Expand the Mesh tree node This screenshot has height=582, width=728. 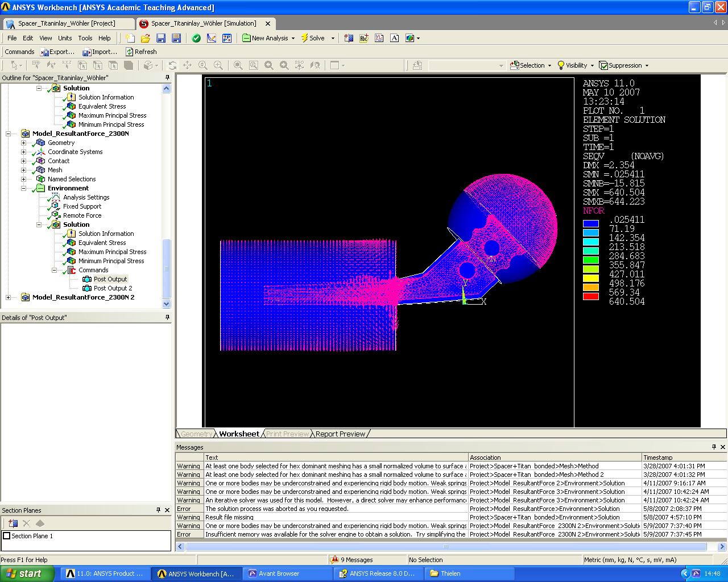23,170
